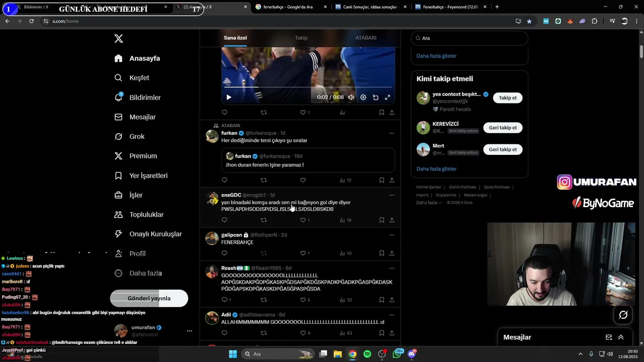The width and height of the screenshot is (644, 362).
Task: Open Mesajlar in the left sidebar
Action: coord(135,117)
